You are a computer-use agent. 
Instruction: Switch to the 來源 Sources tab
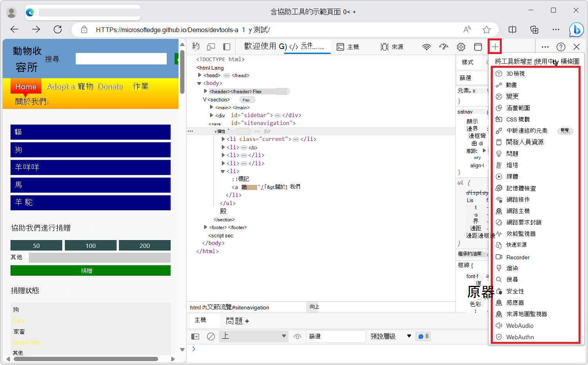click(391, 47)
